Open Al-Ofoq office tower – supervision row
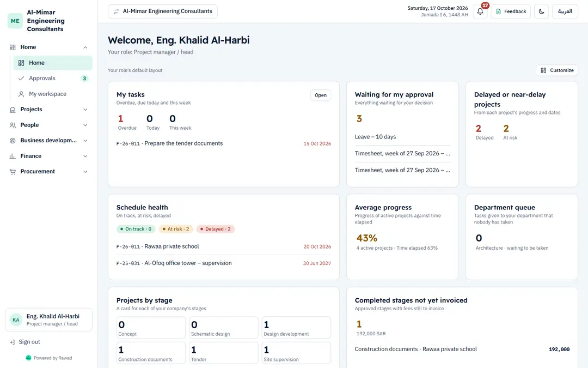 pos(224,263)
